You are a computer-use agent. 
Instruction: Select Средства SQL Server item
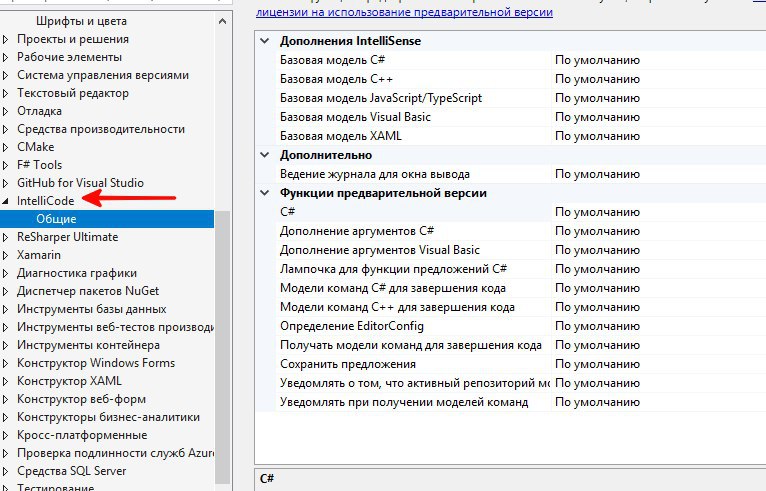71,471
